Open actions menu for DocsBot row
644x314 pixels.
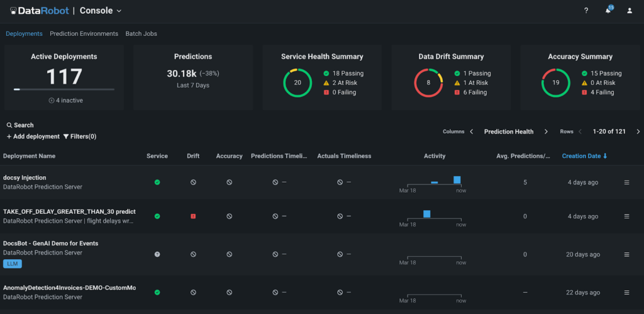627,254
